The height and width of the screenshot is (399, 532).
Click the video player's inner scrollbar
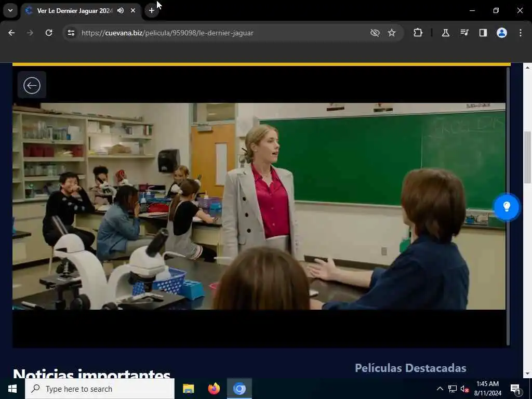(508, 206)
